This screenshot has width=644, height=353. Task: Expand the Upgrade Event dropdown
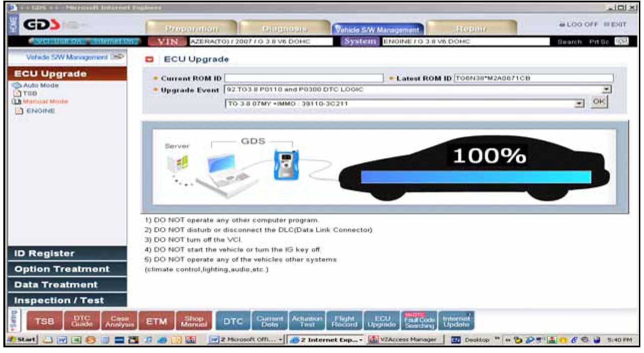[x=606, y=90]
